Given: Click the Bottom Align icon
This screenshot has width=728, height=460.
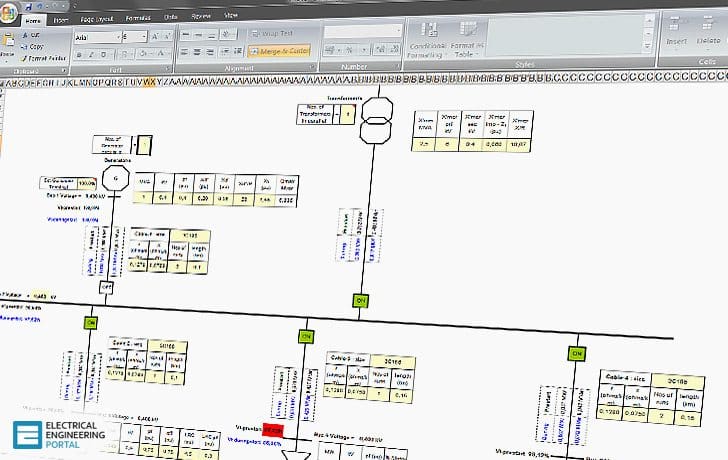Looking at the screenshot, I should coord(211,35).
